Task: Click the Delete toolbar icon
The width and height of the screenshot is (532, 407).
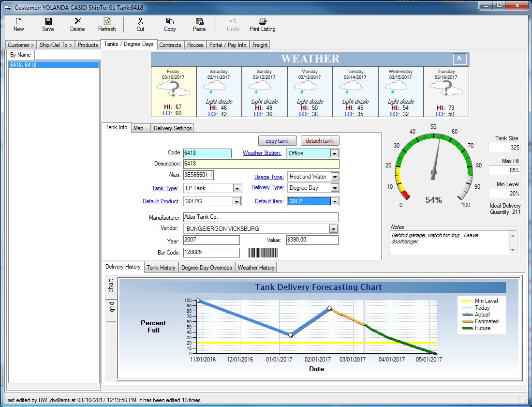Action: tap(78, 21)
